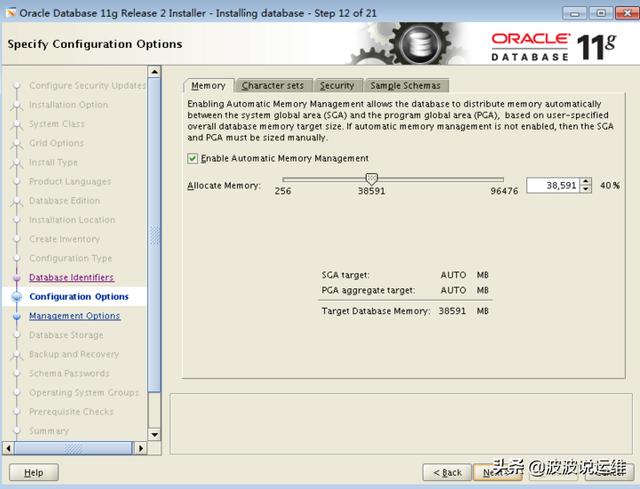Click the Schema Passwords step text
Screen dimensions: 640x489
pos(69,373)
